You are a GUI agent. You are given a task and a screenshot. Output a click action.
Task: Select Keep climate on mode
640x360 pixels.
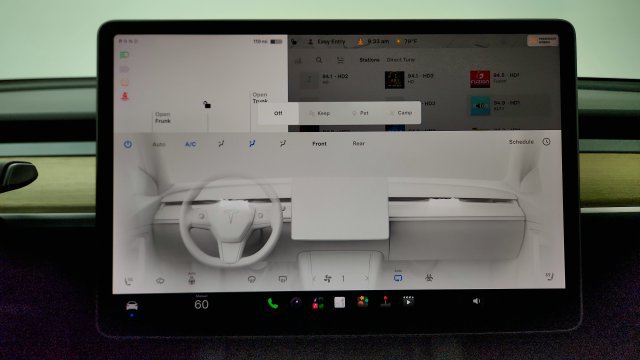(319, 113)
